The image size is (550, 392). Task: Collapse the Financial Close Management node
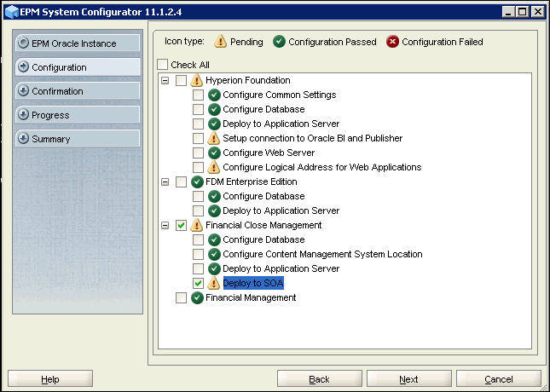coord(165,225)
